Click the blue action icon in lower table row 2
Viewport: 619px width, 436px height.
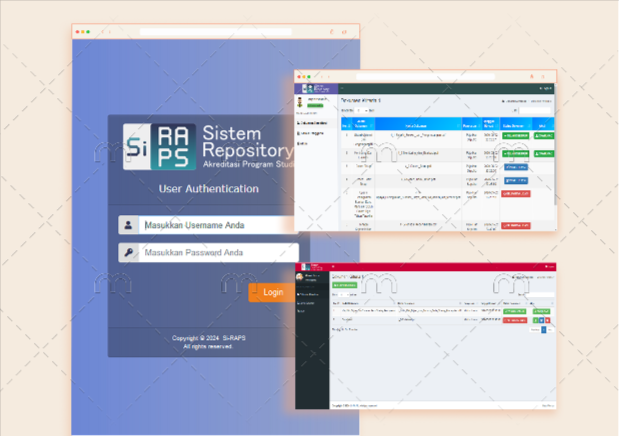coord(542,320)
